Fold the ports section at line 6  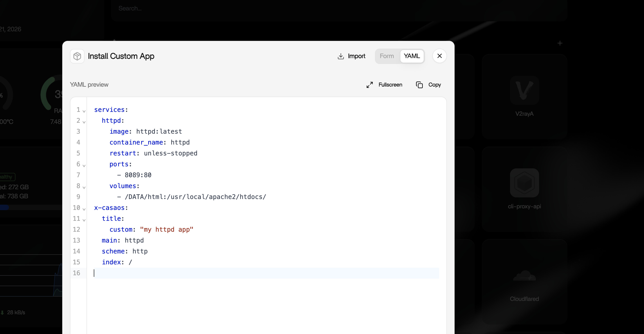click(x=84, y=165)
